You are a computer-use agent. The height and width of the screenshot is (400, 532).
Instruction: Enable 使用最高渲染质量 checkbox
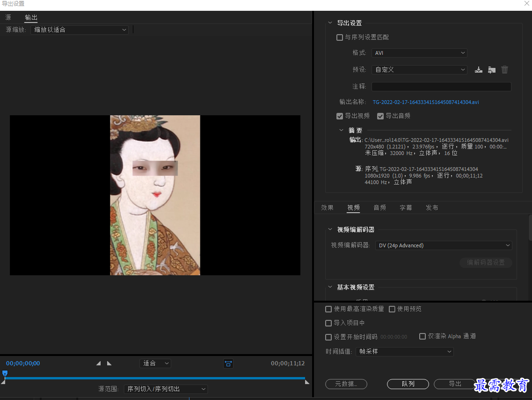pos(328,309)
